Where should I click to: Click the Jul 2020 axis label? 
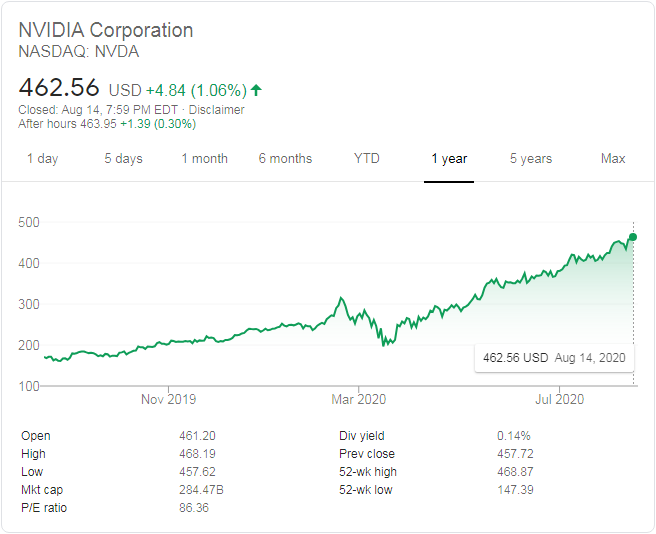[559, 400]
